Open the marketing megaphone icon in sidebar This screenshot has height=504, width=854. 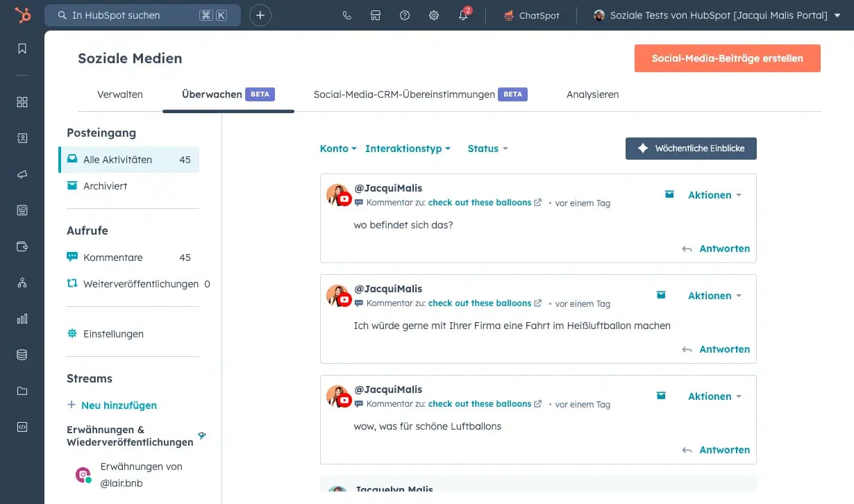coord(22,174)
